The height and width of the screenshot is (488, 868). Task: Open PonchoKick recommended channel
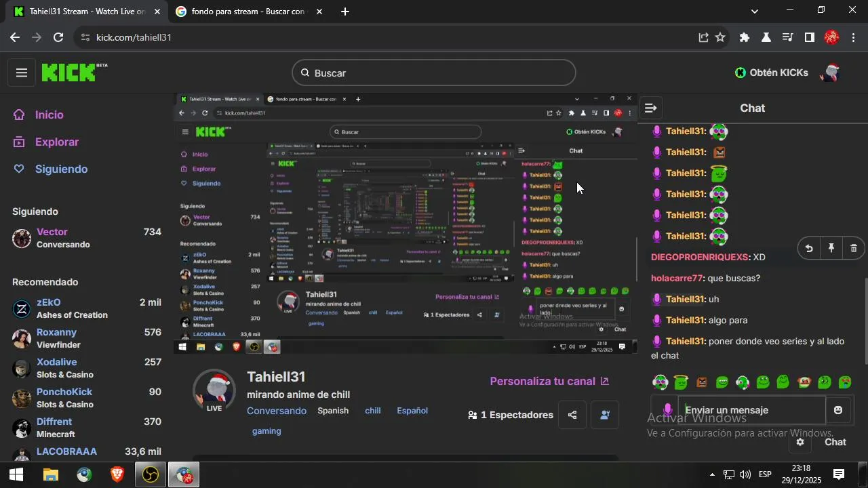[x=87, y=398]
